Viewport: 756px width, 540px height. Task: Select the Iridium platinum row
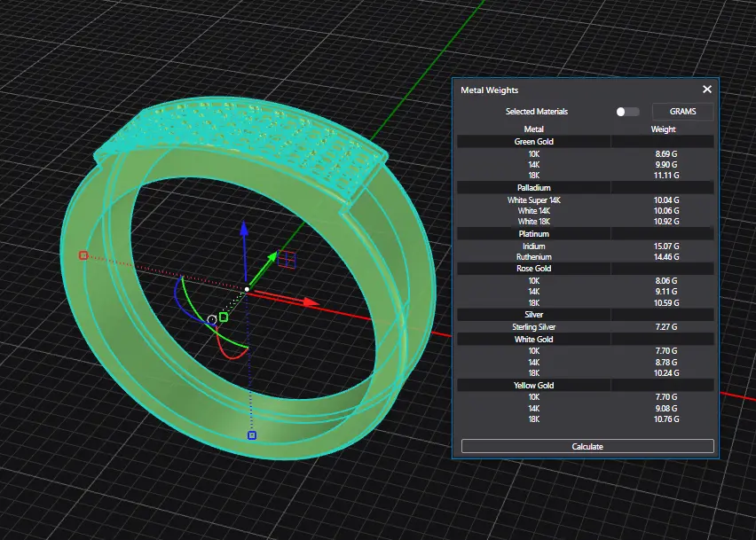[534, 246]
